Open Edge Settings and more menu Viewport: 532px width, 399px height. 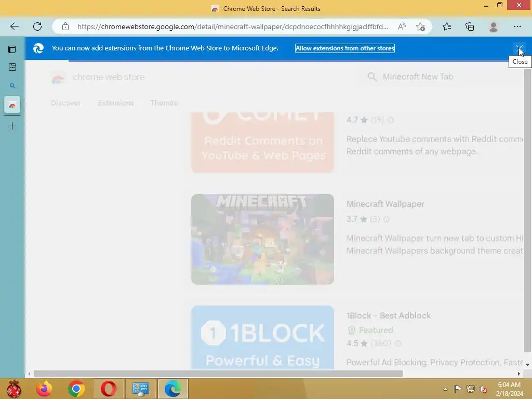click(517, 26)
